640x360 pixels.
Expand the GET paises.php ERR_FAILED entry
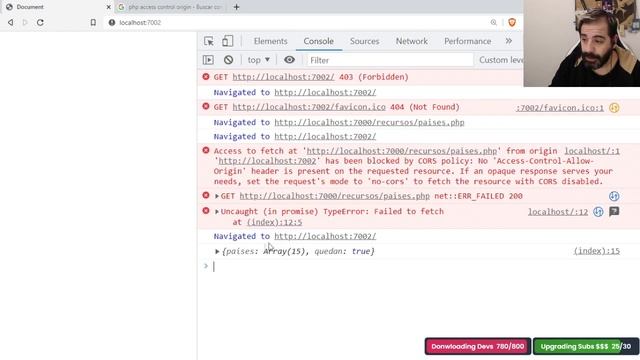pyautogui.click(x=217, y=196)
